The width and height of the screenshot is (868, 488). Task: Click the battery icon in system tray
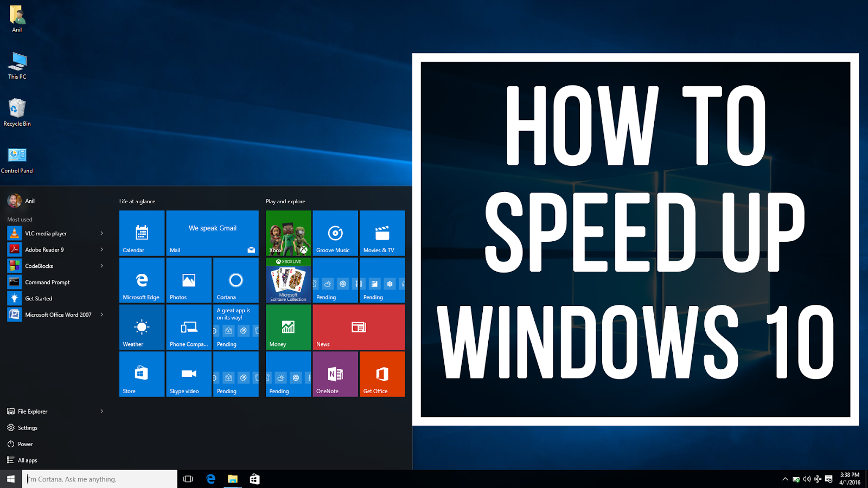[x=796, y=479]
